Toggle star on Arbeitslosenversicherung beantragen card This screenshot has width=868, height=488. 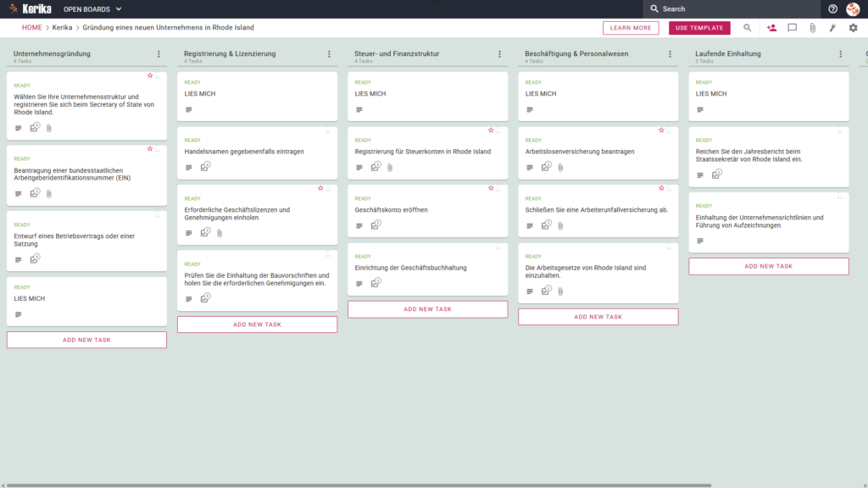(x=661, y=130)
